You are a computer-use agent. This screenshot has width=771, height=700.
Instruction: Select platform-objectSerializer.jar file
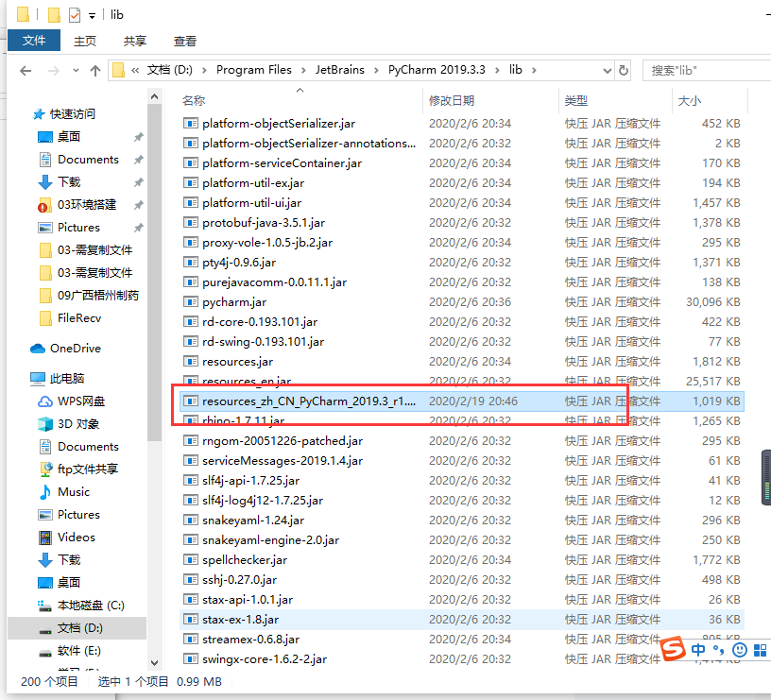[x=279, y=124]
